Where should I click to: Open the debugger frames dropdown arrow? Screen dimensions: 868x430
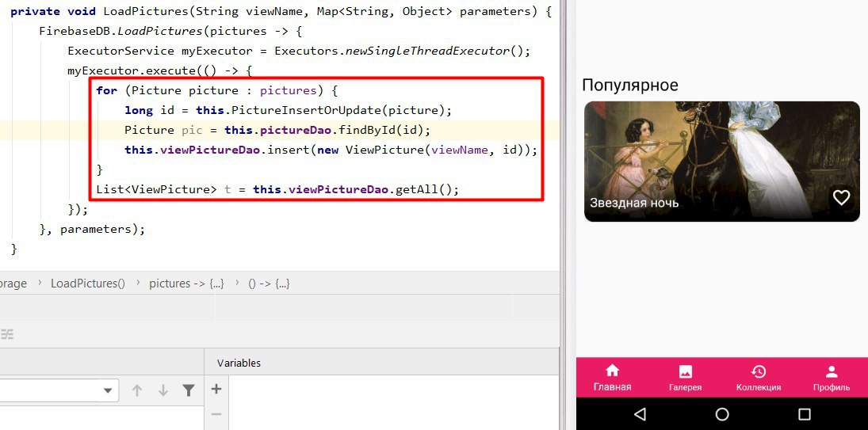[108, 390]
